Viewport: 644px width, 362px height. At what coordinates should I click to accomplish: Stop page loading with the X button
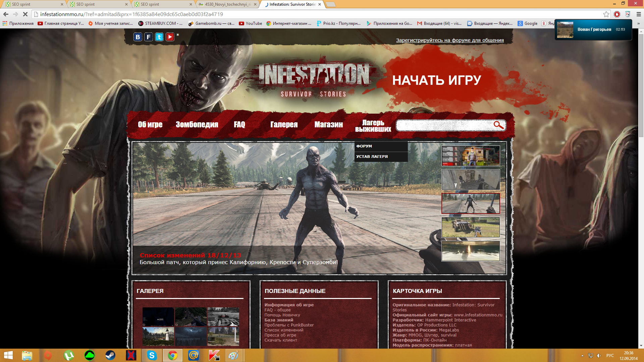click(25, 14)
